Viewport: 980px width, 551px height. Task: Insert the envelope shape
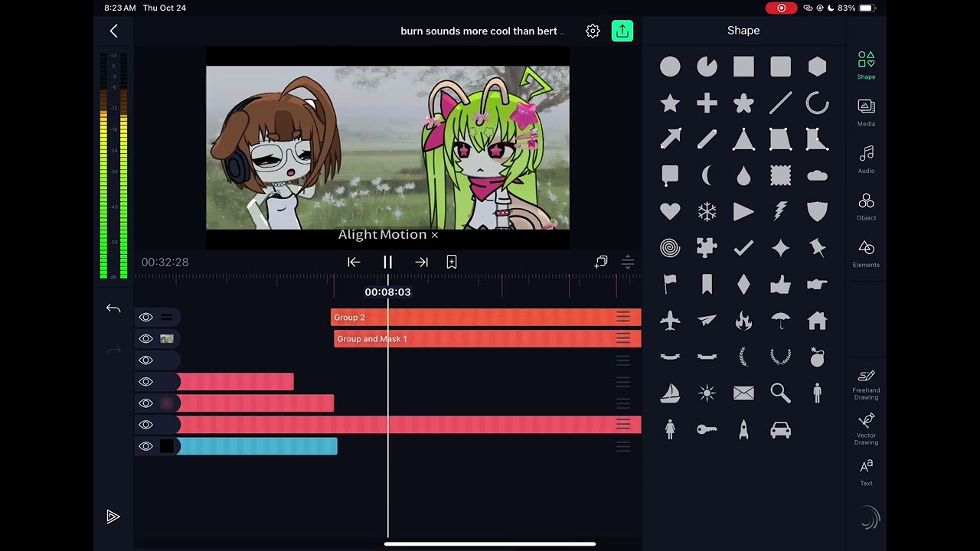[743, 393]
